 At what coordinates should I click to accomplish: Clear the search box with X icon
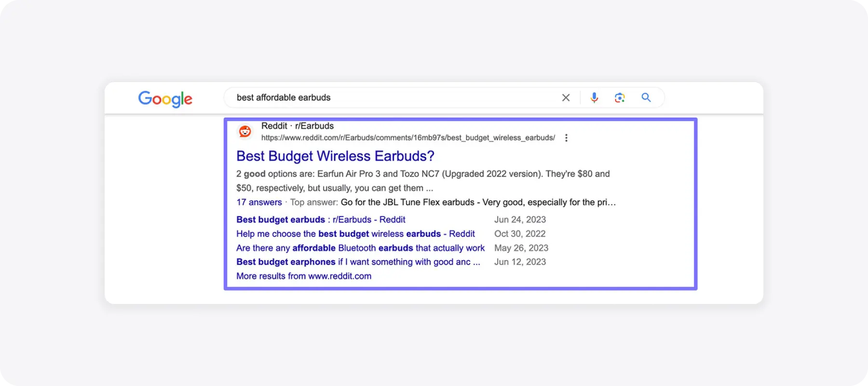566,97
